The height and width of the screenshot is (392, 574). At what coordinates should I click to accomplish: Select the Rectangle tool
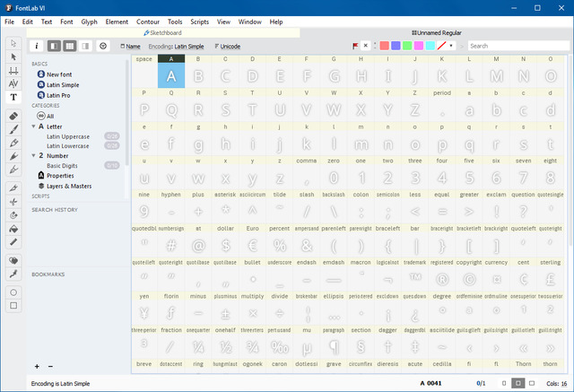(x=13, y=305)
